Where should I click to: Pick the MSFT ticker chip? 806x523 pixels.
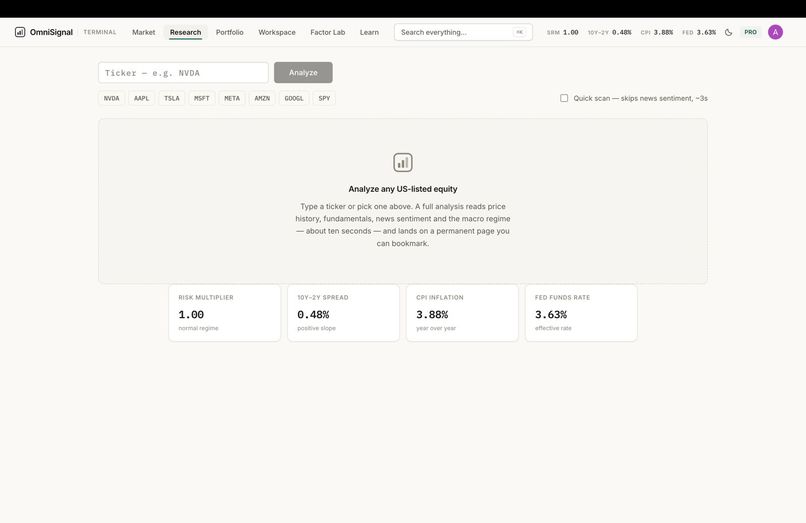coord(202,98)
